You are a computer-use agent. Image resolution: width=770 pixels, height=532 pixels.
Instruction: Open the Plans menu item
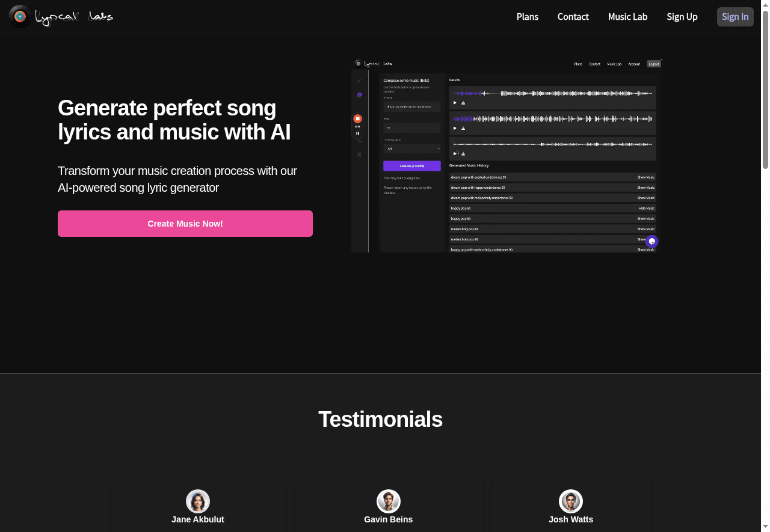pos(527,16)
